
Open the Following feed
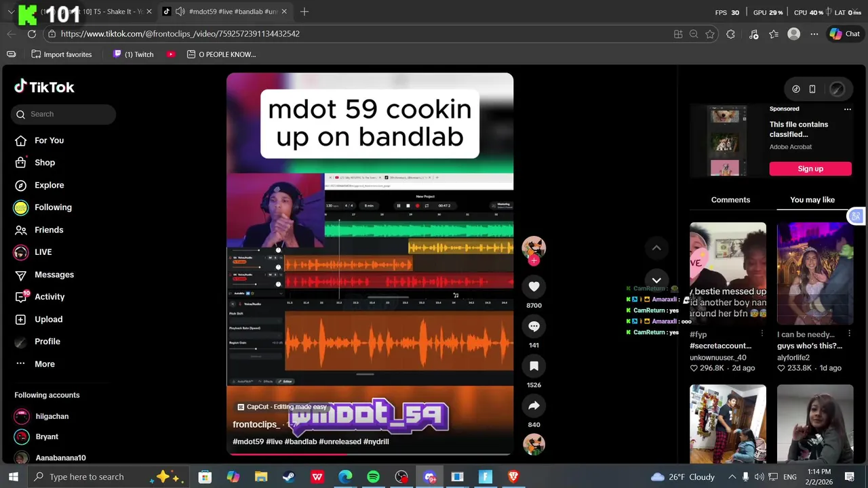(x=43, y=207)
